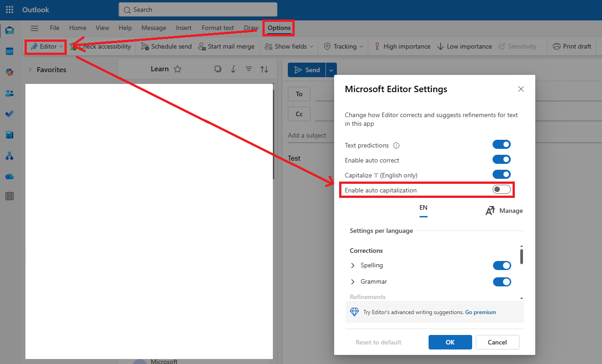
Task: Click Print draft in the ribbon
Action: pos(572,46)
